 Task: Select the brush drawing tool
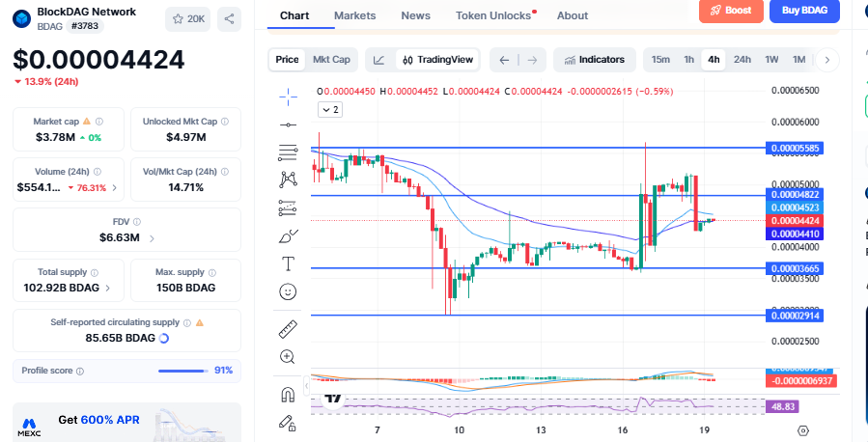pyautogui.click(x=288, y=236)
